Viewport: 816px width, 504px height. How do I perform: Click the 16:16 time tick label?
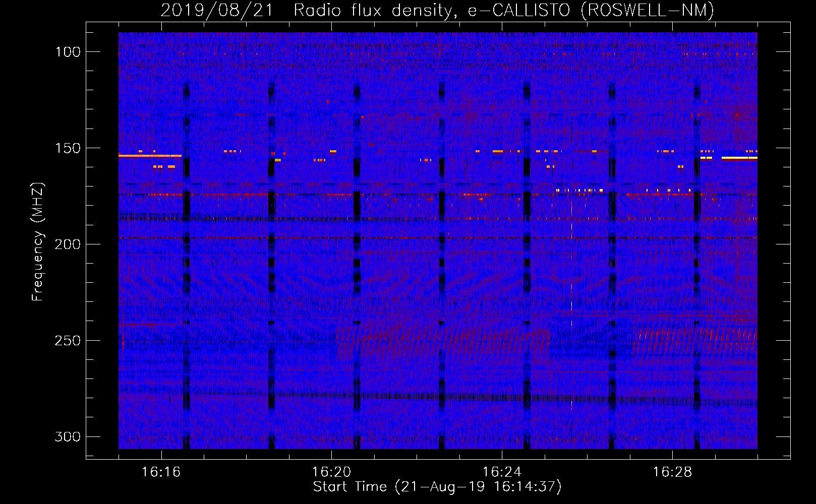(x=161, y=472)
